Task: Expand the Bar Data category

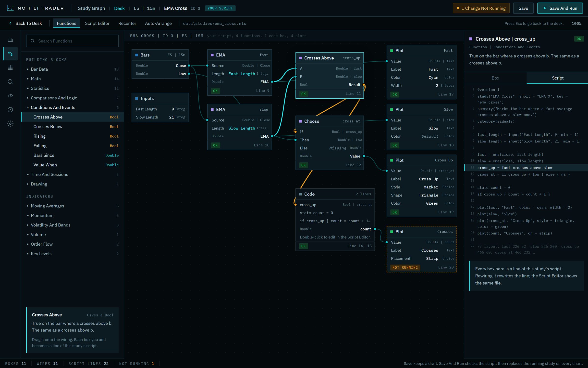Action: 72,69
